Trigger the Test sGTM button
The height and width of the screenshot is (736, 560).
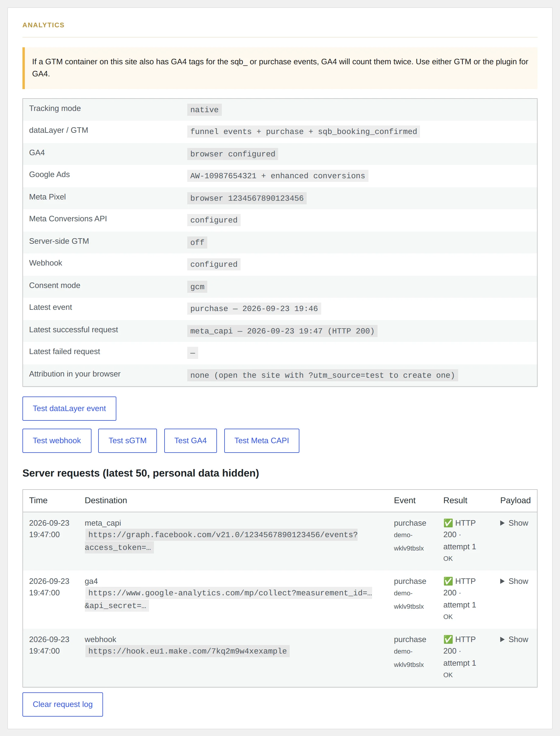pos(128,440)
